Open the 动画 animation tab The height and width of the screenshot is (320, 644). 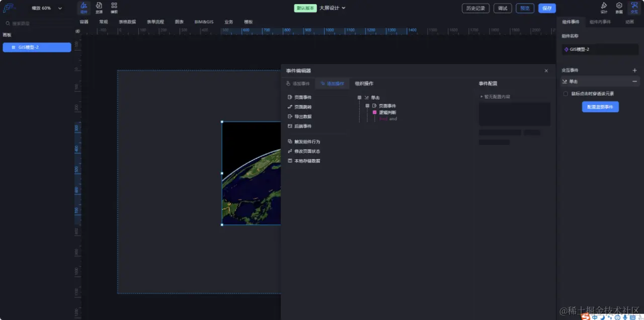pyautogui.click(x=629, y=22)
